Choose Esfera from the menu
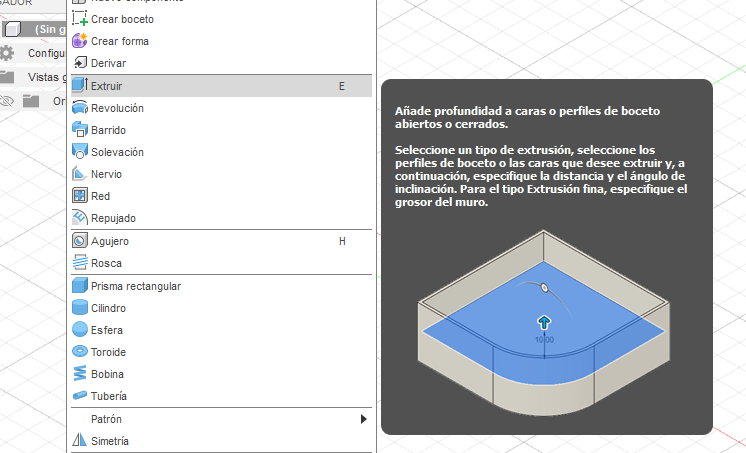This screenshot has height=453, width=746. tap(221, 330)
